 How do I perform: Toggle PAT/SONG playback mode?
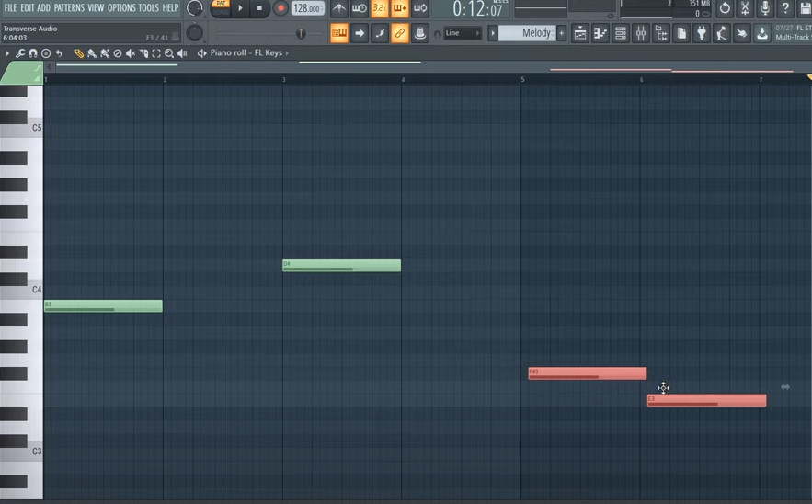(221, 7)
